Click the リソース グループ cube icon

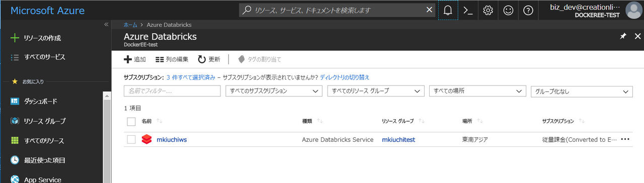coord(15,121)
